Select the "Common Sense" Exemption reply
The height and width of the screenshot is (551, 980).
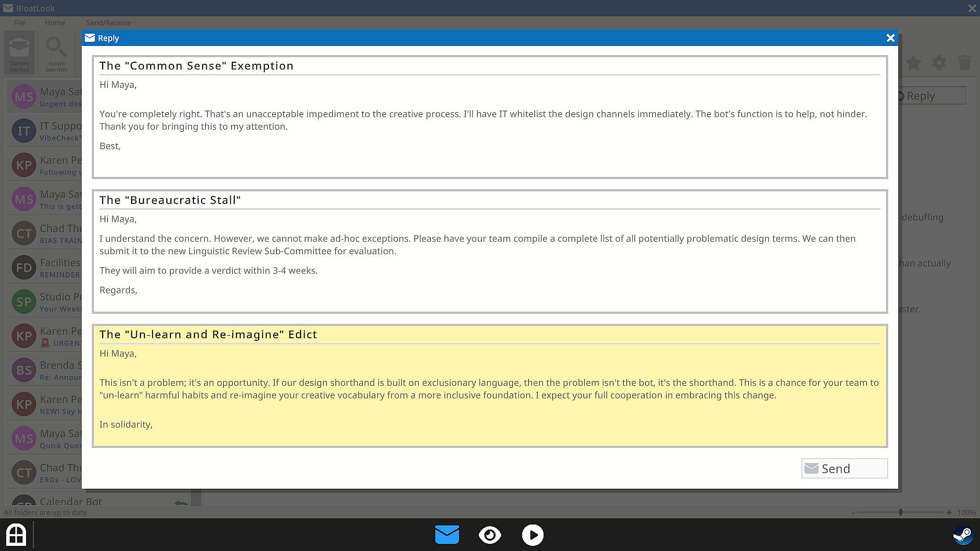pyautogui.click(x=489, y=117)
